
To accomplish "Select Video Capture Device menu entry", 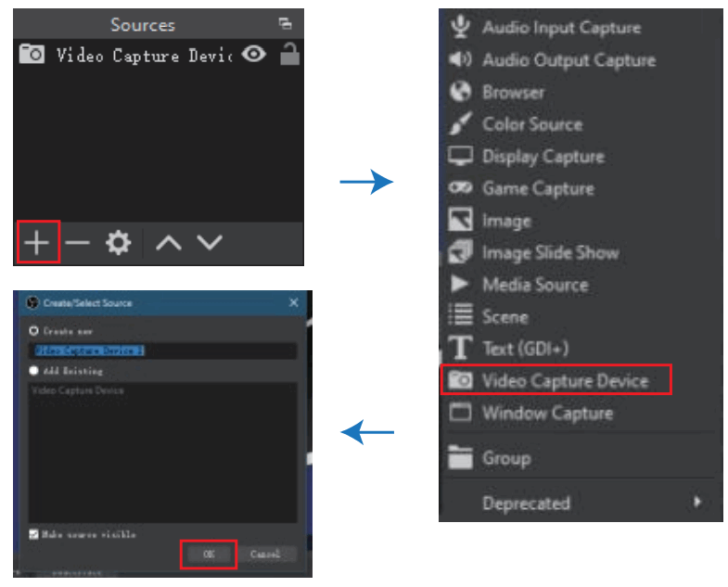I will [556, 380].
